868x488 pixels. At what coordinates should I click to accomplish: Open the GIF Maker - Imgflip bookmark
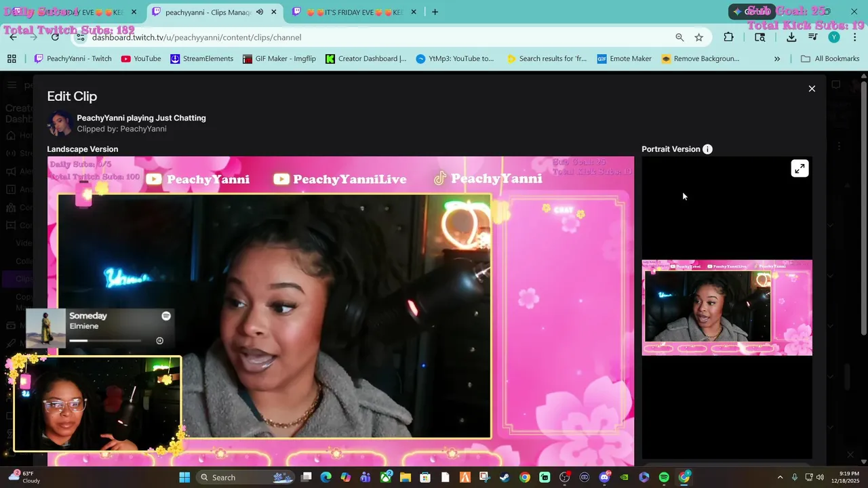tap(279, 59)
